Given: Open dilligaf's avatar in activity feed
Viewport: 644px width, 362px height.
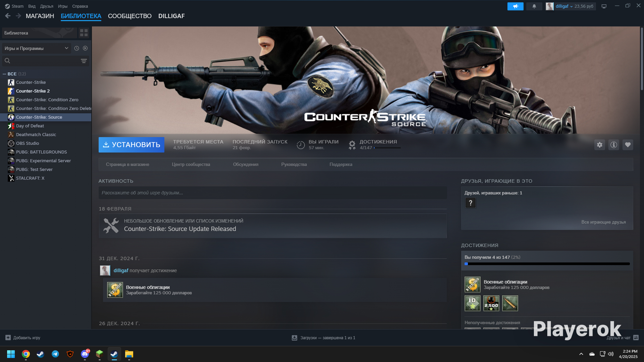Looking at the screenshot, I should (105, 270).
